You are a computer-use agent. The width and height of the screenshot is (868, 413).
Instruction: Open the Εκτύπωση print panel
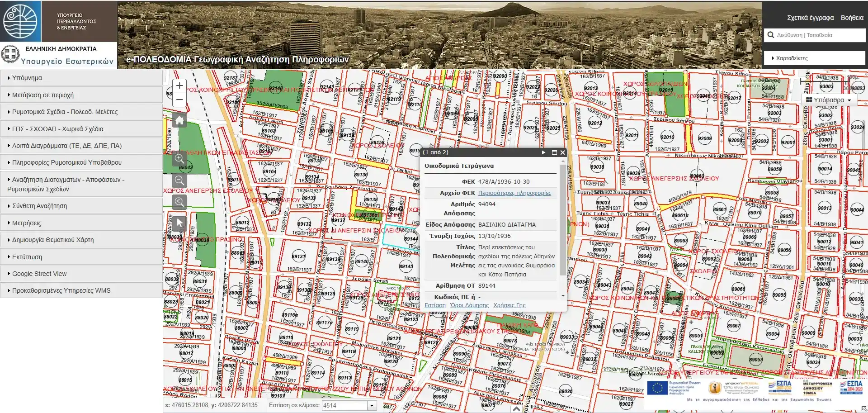coord(81,257)
